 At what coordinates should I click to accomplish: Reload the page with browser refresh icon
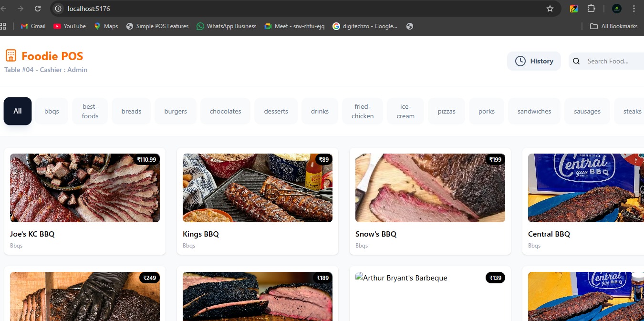pyautogui.click(x=38, y=9)
